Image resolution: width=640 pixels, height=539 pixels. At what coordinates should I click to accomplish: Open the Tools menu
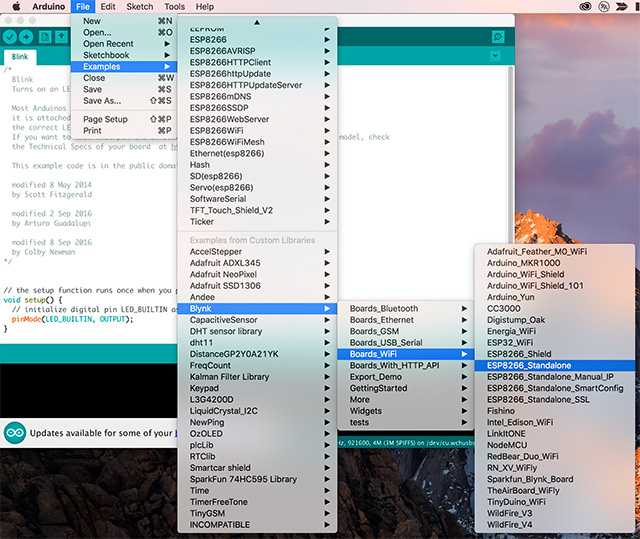(x=174, y=7)
